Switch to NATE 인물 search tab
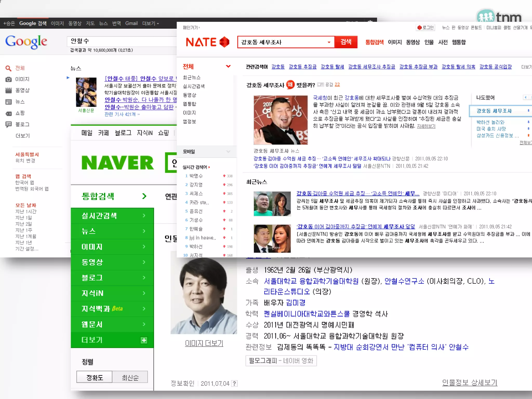Viewport: 532px width, 399px height. click(x=429, y=42)
